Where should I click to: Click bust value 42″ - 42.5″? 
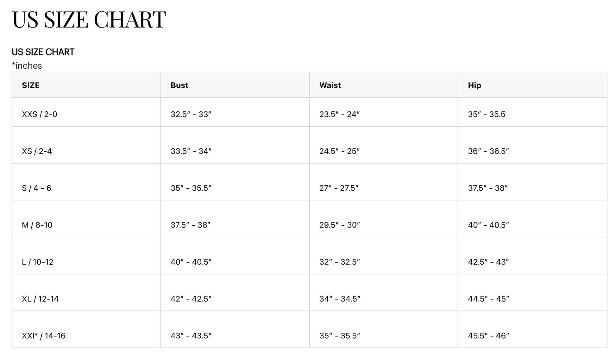[x=191, y=299]
